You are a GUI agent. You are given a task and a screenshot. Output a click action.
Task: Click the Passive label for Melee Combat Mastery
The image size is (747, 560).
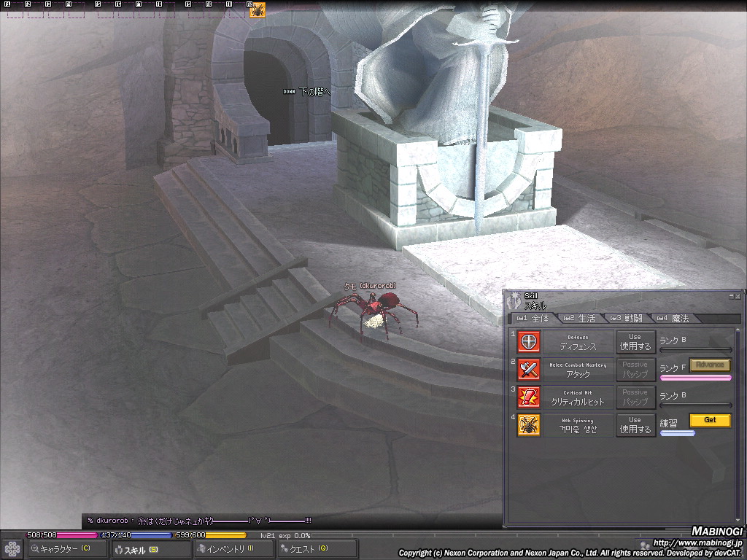[635, 370]
